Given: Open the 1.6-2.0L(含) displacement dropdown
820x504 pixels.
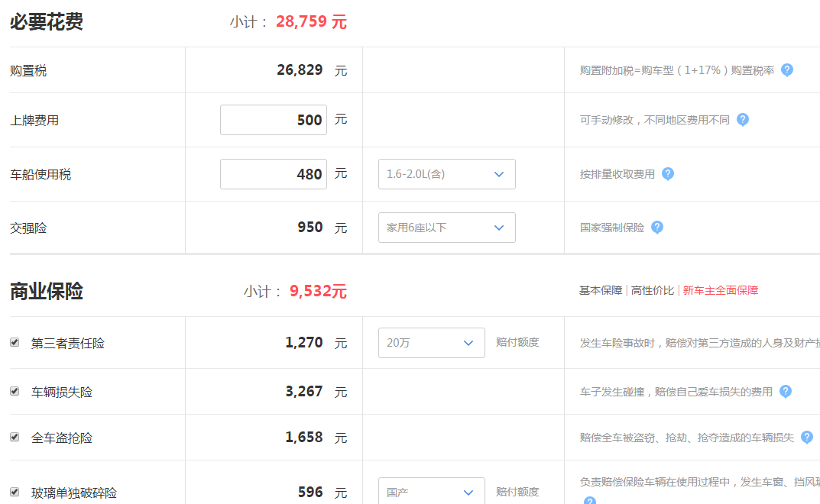Looking at the screenshot, I should pos(446,174).
